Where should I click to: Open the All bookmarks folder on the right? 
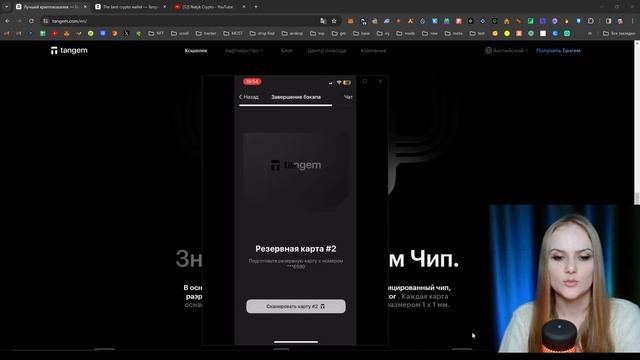pos(619,33)
